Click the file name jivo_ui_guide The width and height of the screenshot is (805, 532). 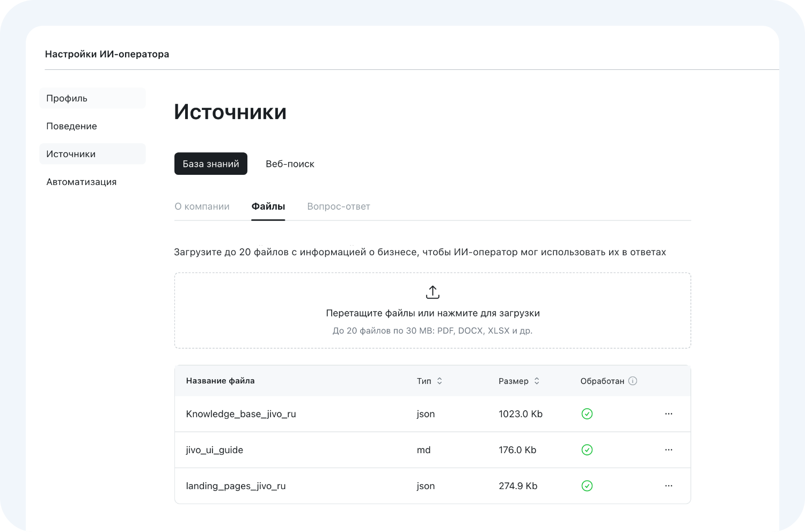point(215,450)
